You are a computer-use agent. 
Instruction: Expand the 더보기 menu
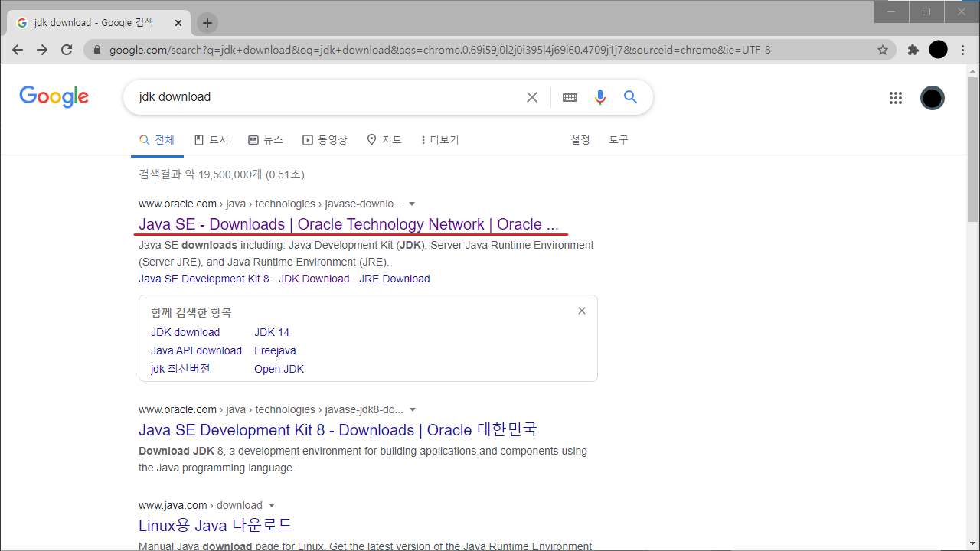click(x=440, y=140)
